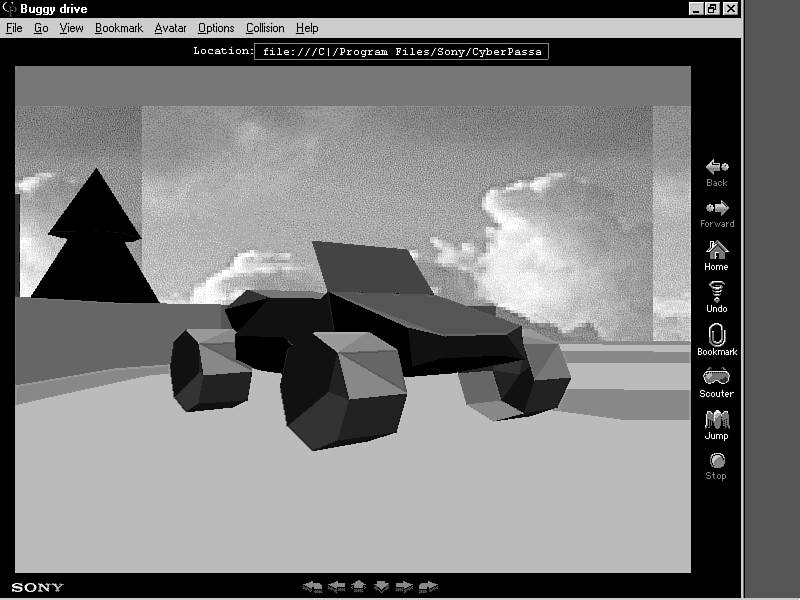Image resolution: width=800 pixels, height=600 pixels.
Task: Open the Options menu
Action: 216,28
